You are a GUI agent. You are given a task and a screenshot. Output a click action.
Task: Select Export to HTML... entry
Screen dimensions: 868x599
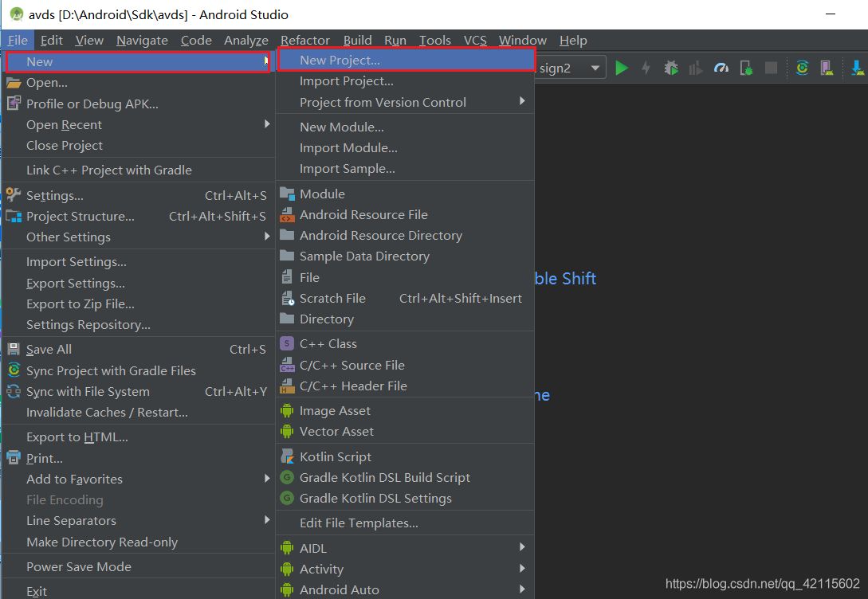pyautogui.click(x=139, y=437)
